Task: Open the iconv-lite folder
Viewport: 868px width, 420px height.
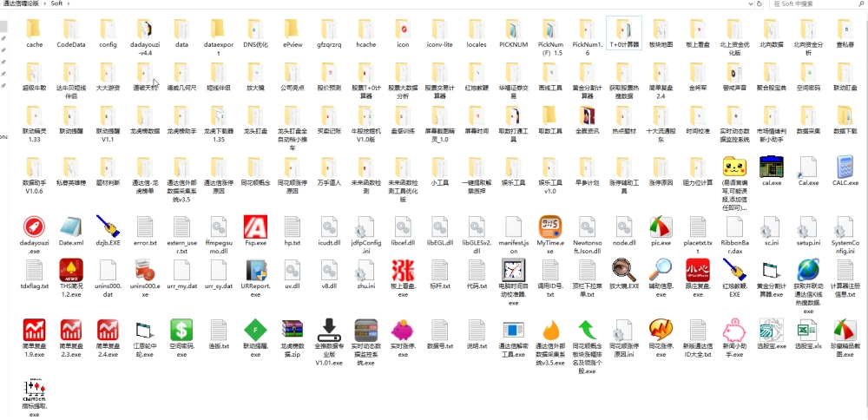Action: click(x=439, y=29)
